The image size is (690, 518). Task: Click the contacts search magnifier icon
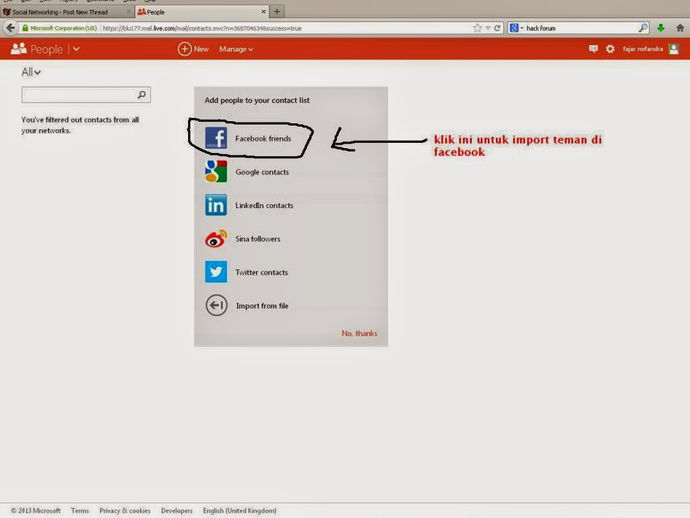click(142, 95)
